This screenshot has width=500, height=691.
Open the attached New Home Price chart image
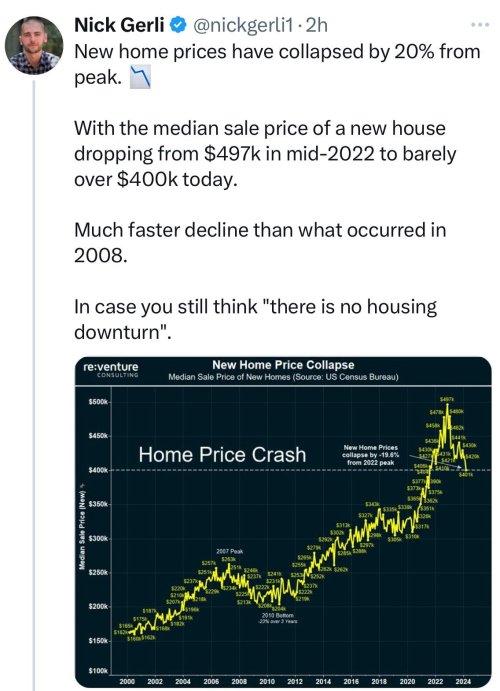[x=283, y=522]
